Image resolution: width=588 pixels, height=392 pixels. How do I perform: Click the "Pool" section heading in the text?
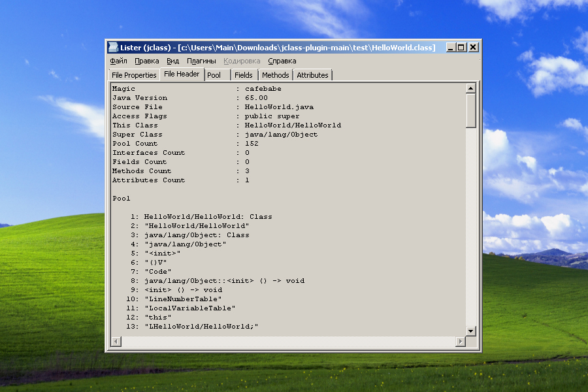click(x=121, y=199)
